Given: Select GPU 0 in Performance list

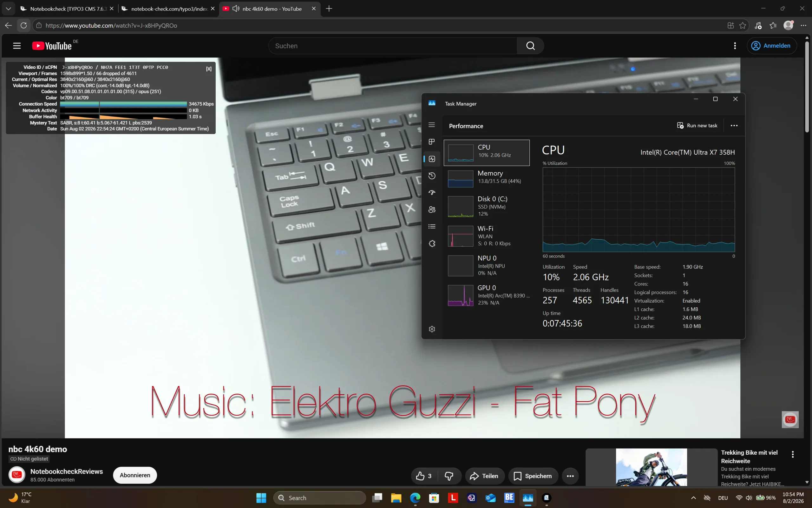Looking at the screenshot, I should [487, 295].
